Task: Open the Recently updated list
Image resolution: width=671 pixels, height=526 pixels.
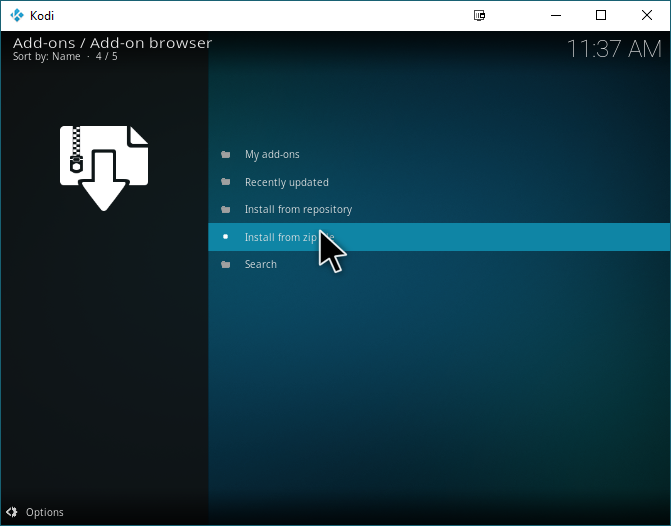Action: [287, 182]
